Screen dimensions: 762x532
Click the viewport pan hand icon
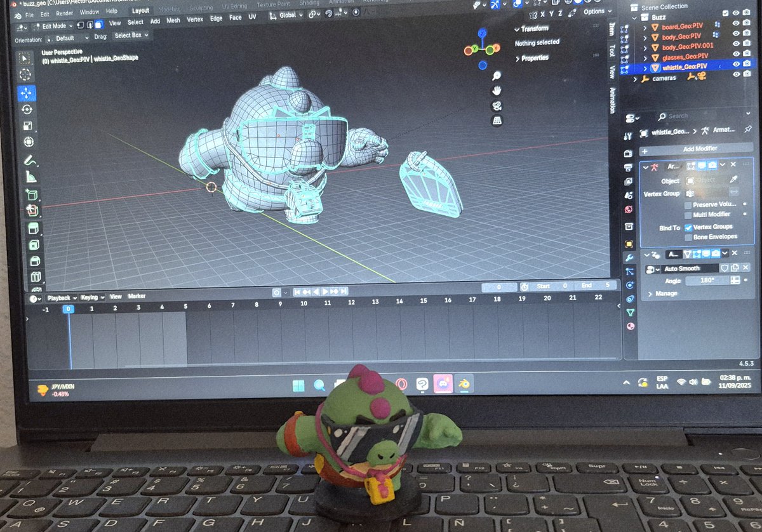tap(497, 90)
